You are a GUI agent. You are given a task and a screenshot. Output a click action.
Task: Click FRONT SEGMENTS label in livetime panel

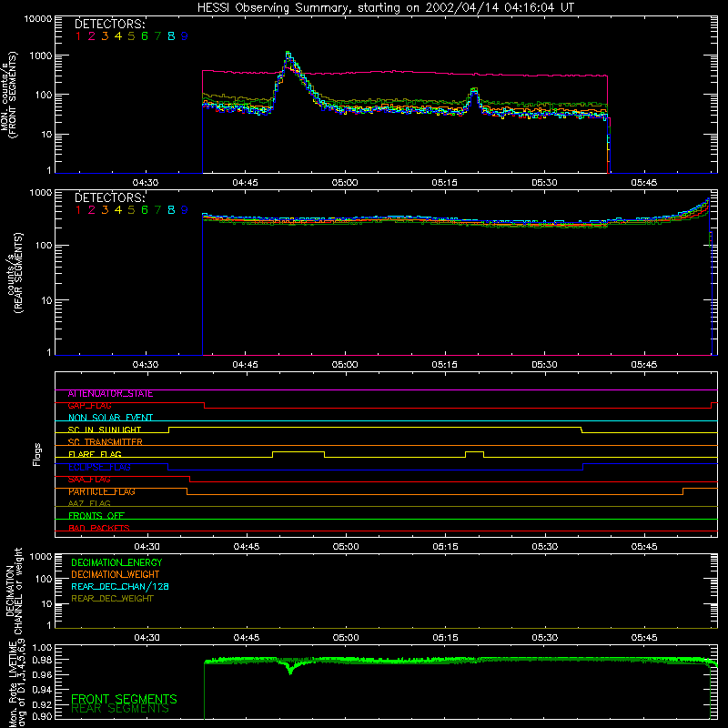(124, 699)
